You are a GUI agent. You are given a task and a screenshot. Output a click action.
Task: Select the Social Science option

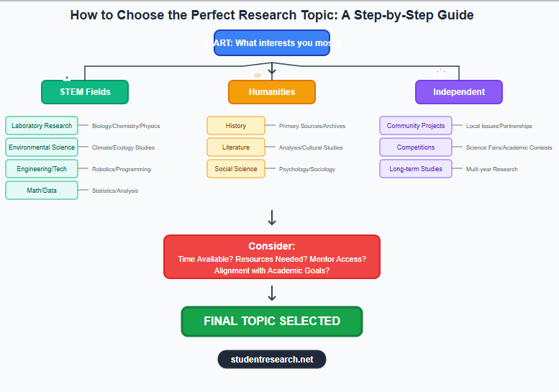236,169
